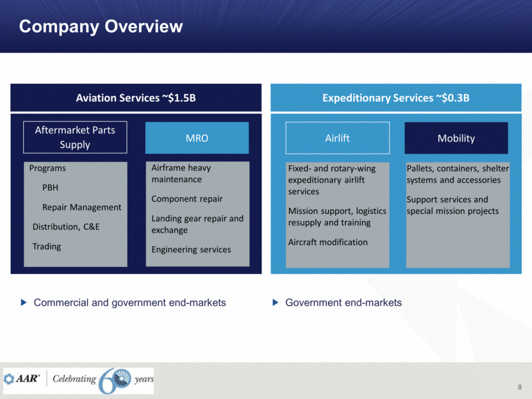Click the Repair Management item
This screenshot has height=399, width=532.
[x=81, y=208]
